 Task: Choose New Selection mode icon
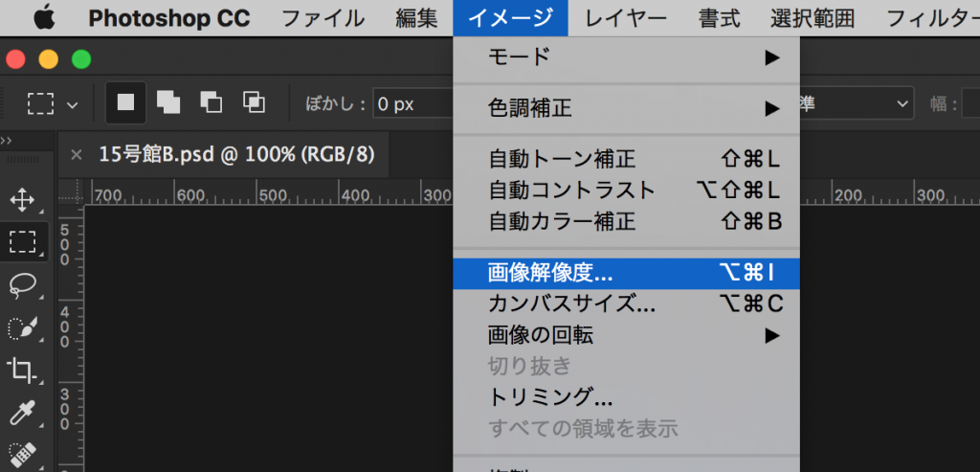pos(126,102)
